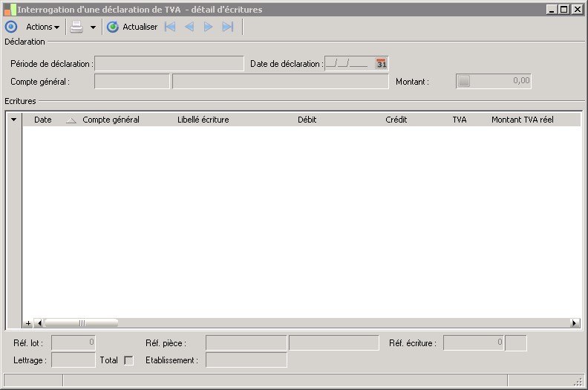Screen dimensions: 588x390
Task: Click the first Réf. pièce field
Action: click(246, 342)
